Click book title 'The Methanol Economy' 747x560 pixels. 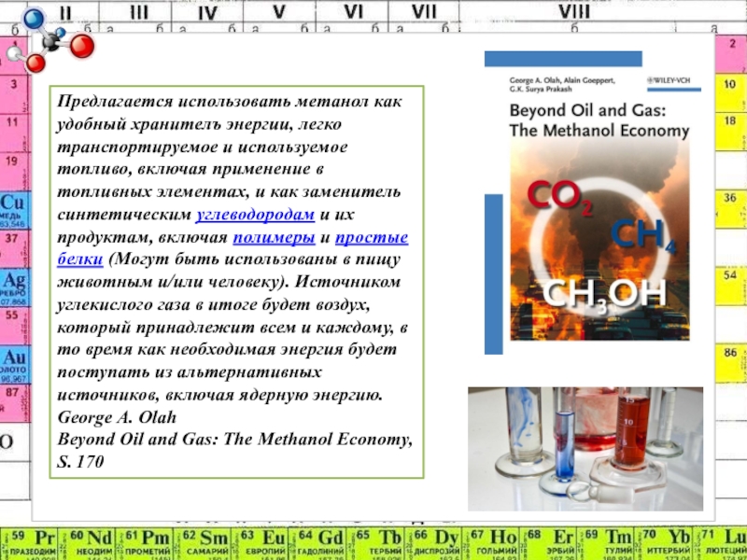tap(599, 131)
